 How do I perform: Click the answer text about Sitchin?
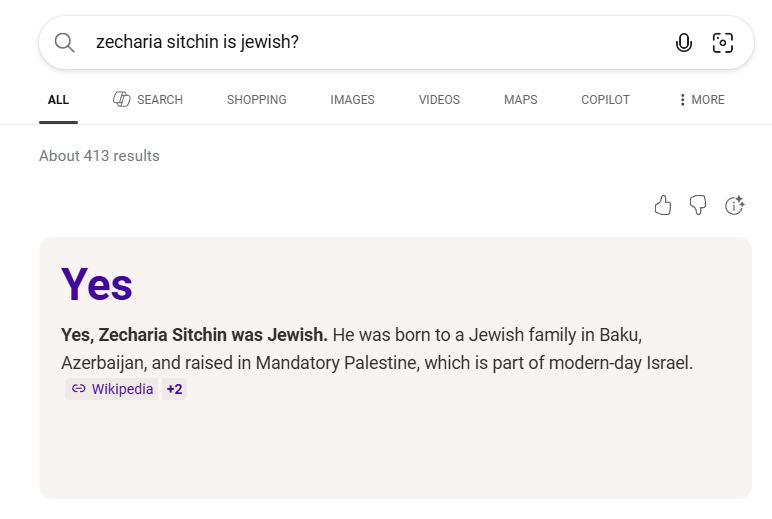coord(376,348)
